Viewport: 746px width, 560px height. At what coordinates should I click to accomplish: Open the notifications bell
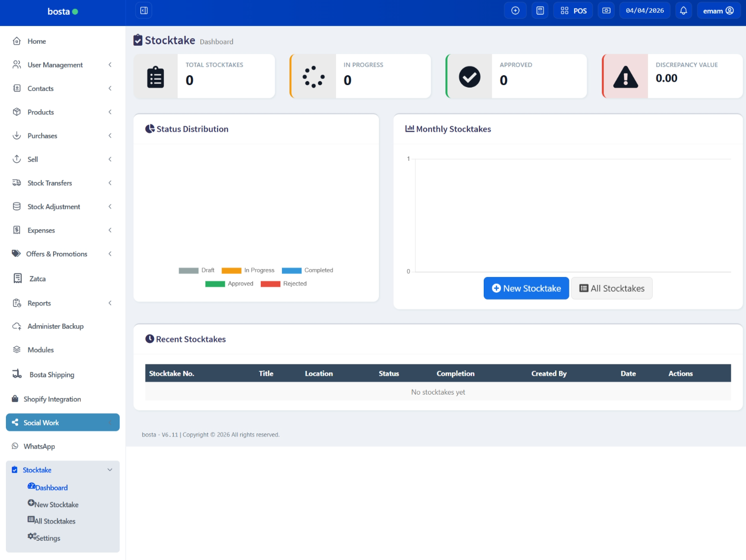pyautogui.click(x=683, y=11)
